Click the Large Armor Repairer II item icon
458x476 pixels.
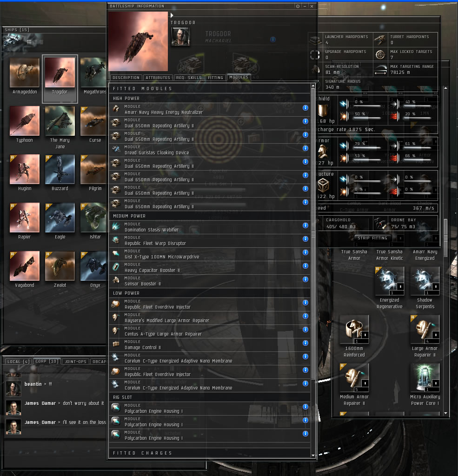(425, 330)
